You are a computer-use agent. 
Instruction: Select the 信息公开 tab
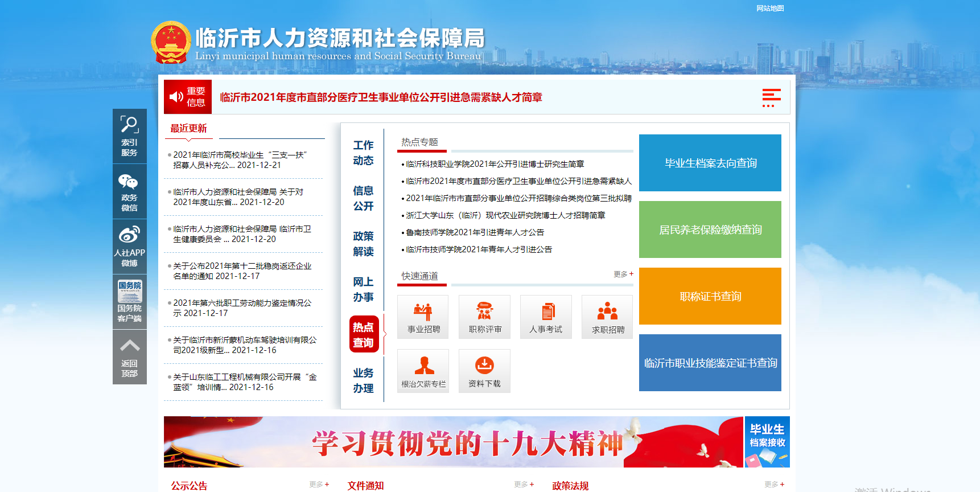pos(363,198)
